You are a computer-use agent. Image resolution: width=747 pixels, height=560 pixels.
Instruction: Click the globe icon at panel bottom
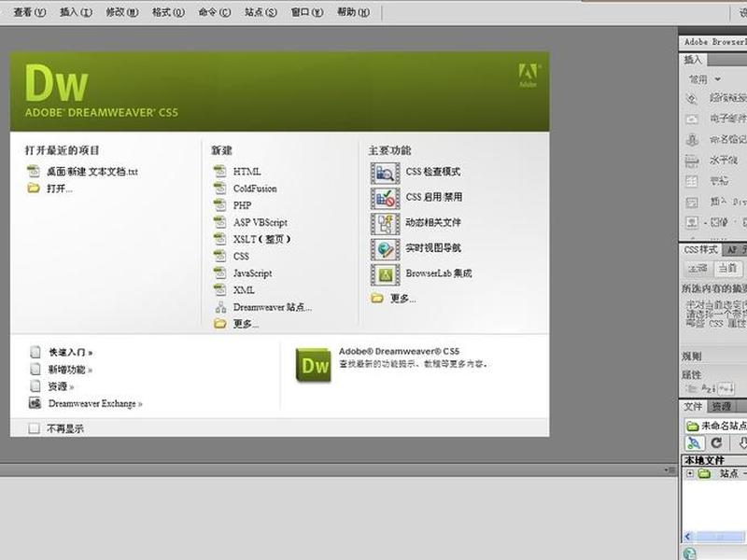[x=689, y=553]
